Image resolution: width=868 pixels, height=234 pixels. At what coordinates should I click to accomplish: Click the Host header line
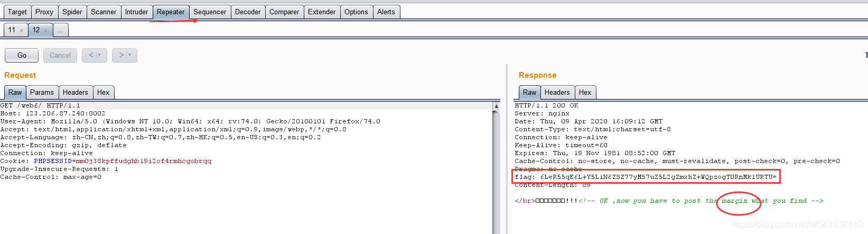click(53, 113)
